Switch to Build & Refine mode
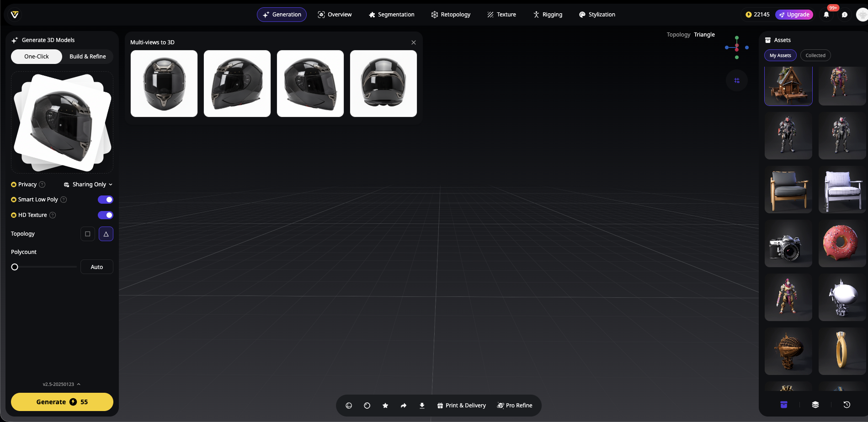Viewport: 868px width, 422px height. pos(88,57)
